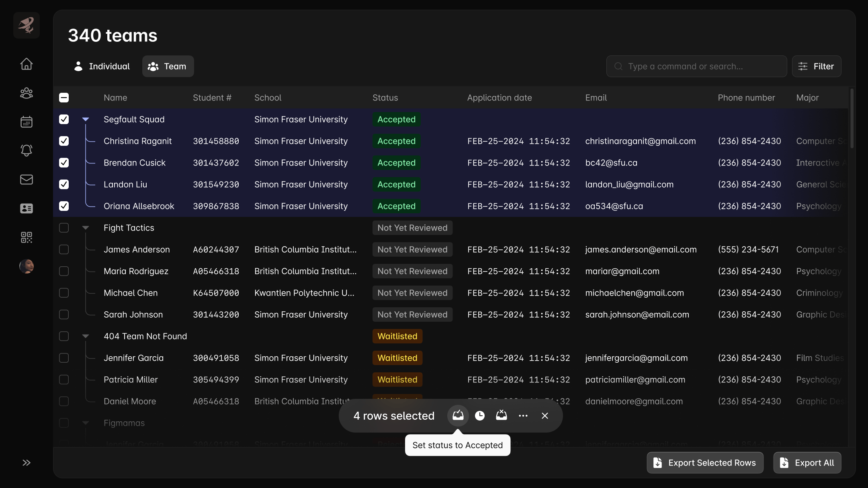Click the Export All button
868x488 pixels.
tap(807, 463)
